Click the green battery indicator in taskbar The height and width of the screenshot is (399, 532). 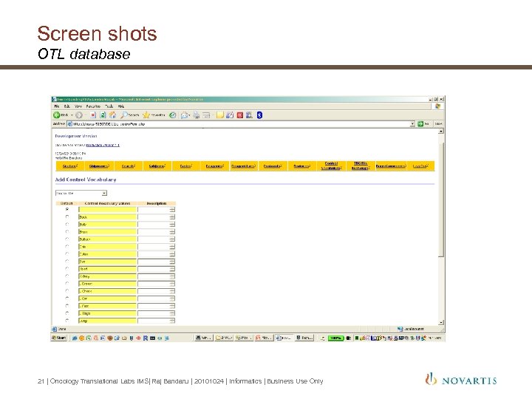click(336, 338)
